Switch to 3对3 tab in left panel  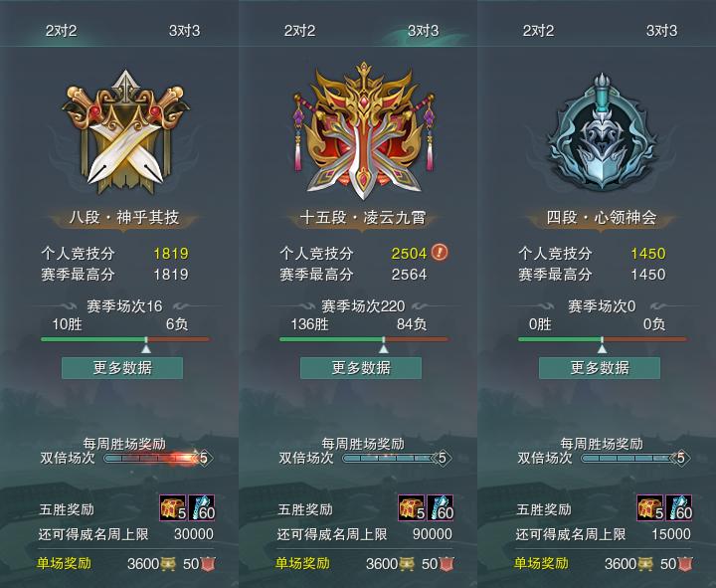[x=184, y=31]
